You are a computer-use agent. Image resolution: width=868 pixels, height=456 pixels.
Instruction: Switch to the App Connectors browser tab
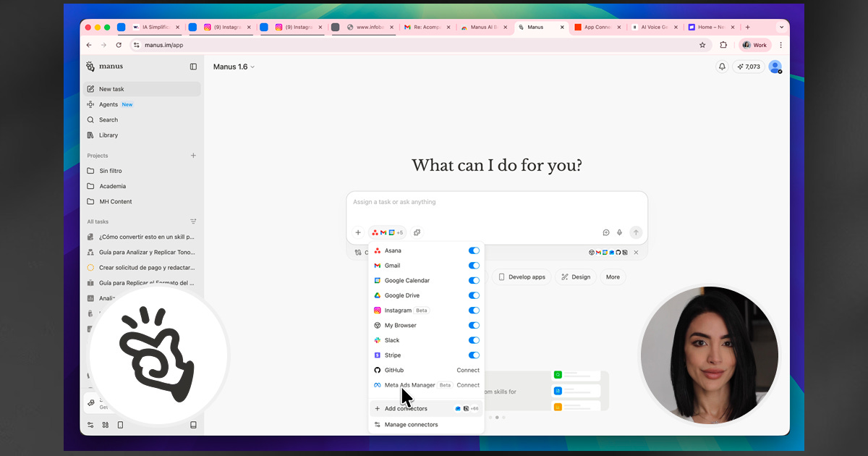pos(598,27)
